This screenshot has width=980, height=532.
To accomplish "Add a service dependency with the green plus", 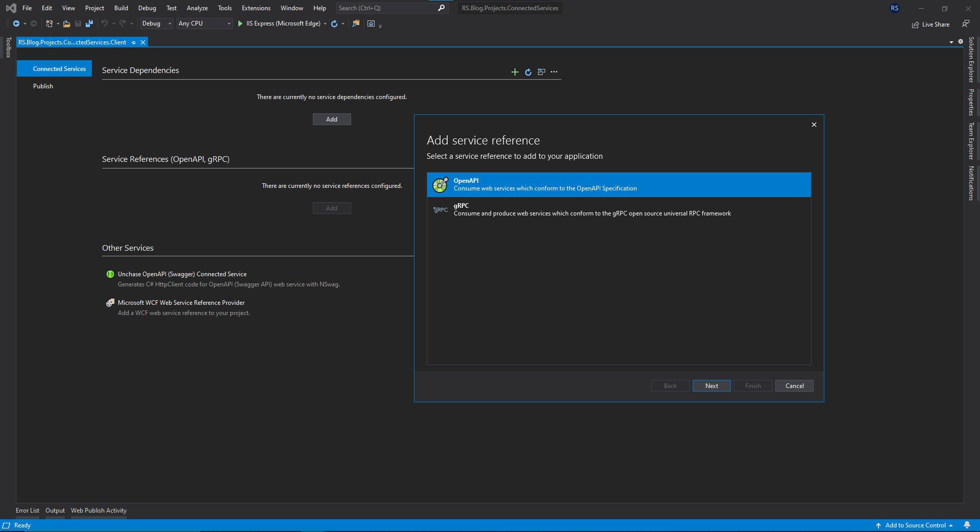I will tap(515, 72).
